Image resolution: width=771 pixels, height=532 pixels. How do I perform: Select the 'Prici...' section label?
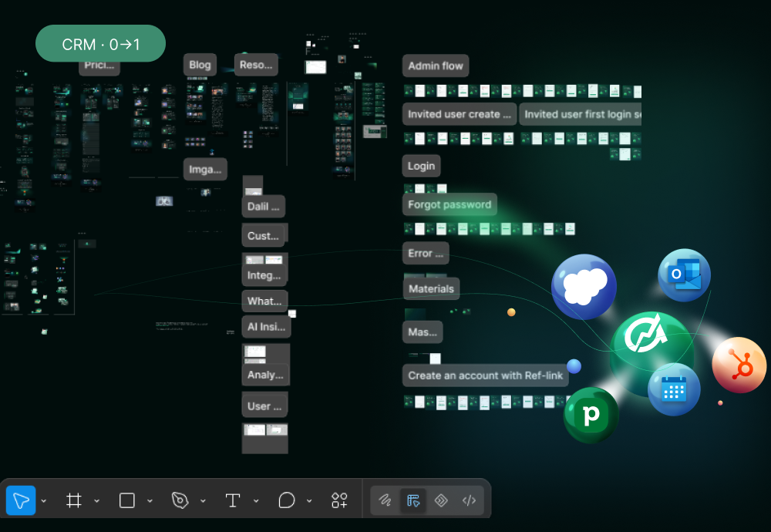99,67
